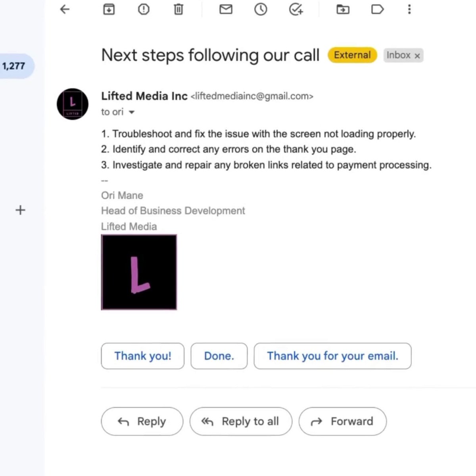Go back to inbox with back arrow
476x476 pixels.
click(x=65, y=9)
